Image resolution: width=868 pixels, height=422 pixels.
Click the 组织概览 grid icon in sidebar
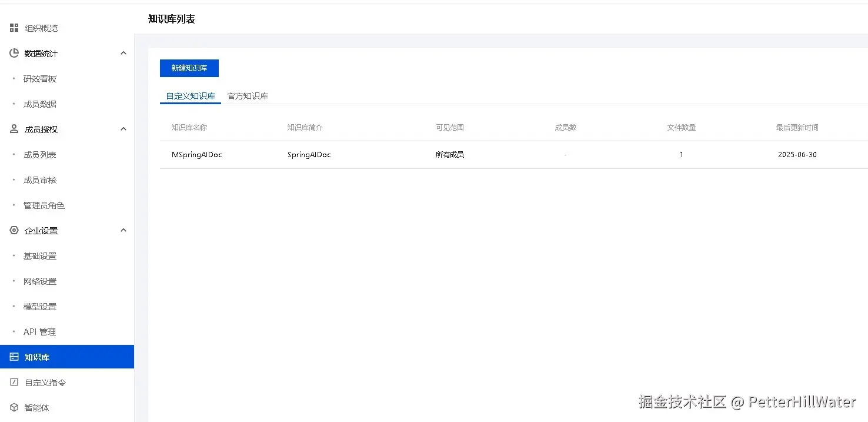(x=14, y=27)
